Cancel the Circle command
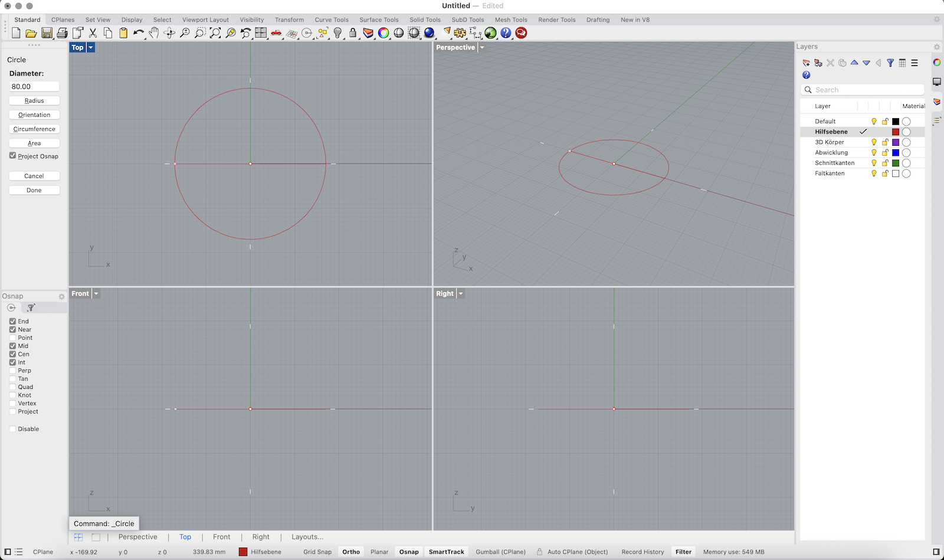Viewport: 944px width, 560px height. [34, 176]
